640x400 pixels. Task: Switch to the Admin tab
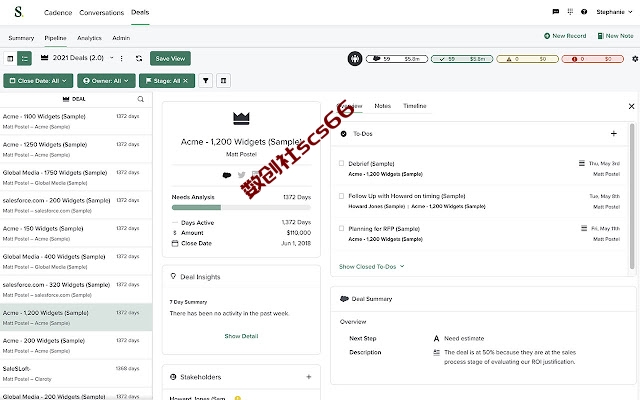[121, 38]
